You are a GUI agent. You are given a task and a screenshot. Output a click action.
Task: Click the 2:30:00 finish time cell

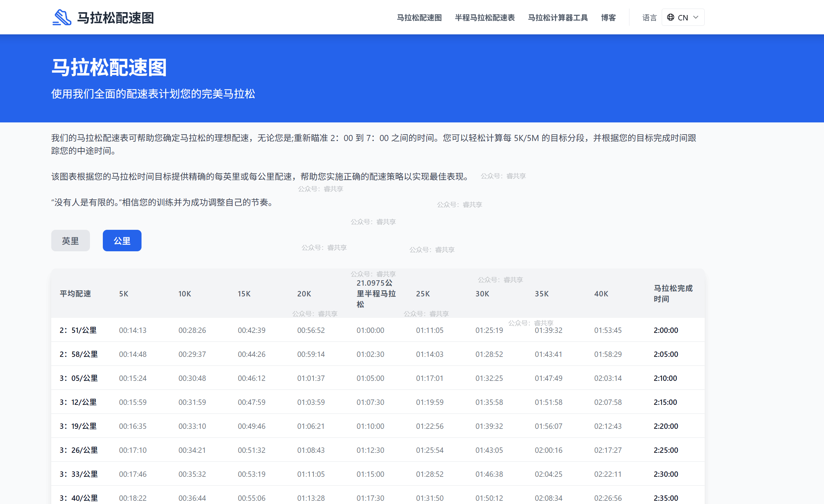tap(666, 474)
